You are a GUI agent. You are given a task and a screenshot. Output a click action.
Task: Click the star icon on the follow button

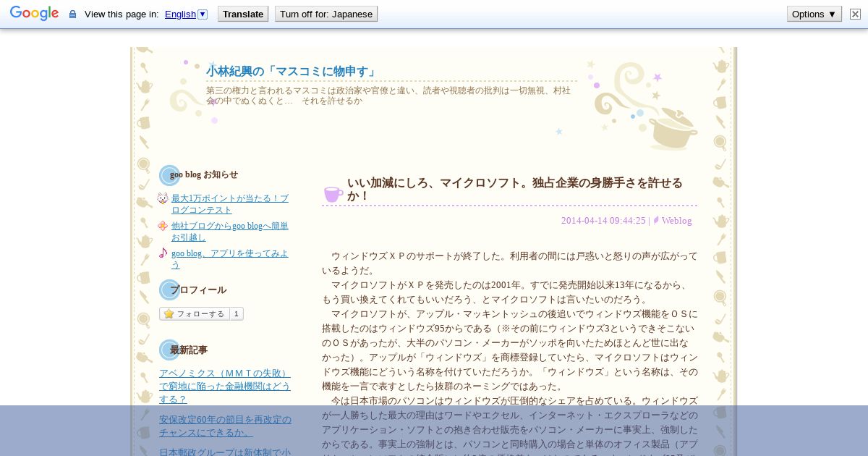click(169, 313)
